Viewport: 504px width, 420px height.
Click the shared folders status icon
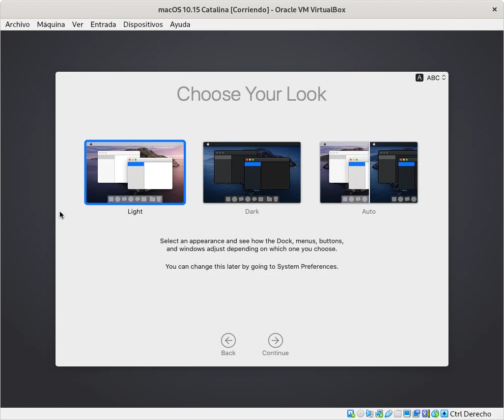pos(397,414)
